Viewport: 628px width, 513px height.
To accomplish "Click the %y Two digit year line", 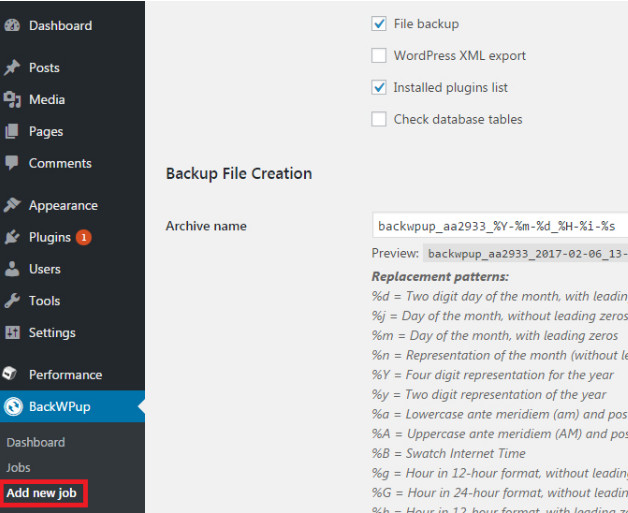I will (x=489, y=394).
